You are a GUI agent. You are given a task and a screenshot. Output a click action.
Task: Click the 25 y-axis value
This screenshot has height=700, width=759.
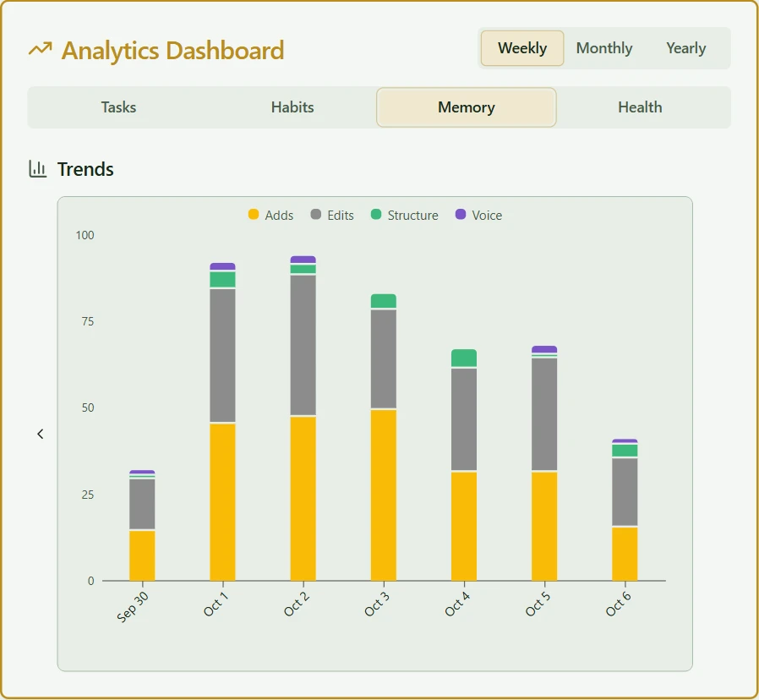tap(88, 495)
